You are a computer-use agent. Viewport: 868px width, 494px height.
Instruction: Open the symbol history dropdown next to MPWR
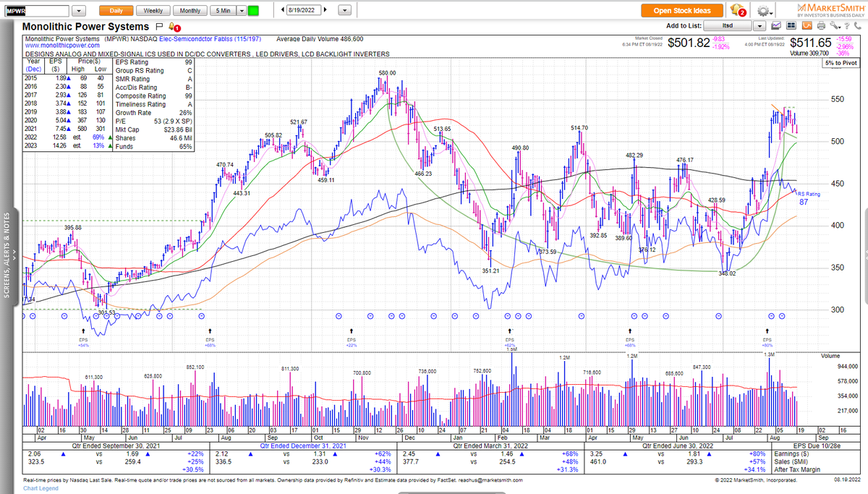tap(78, 11)
